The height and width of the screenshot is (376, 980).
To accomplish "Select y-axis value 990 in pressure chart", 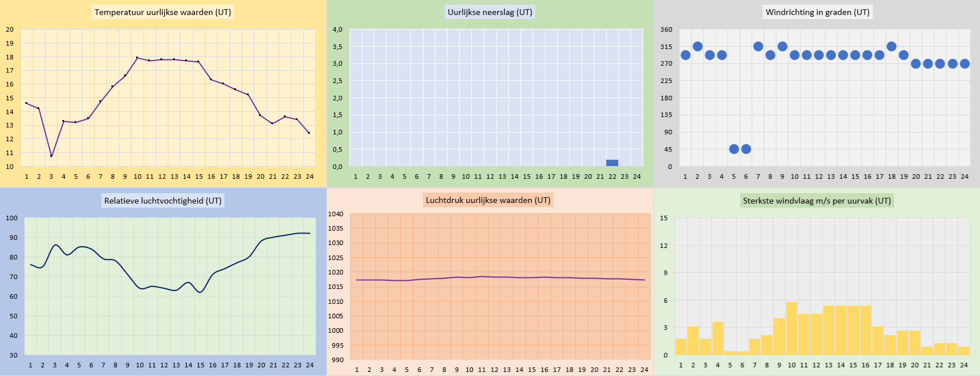I will [x=337, y=360].
